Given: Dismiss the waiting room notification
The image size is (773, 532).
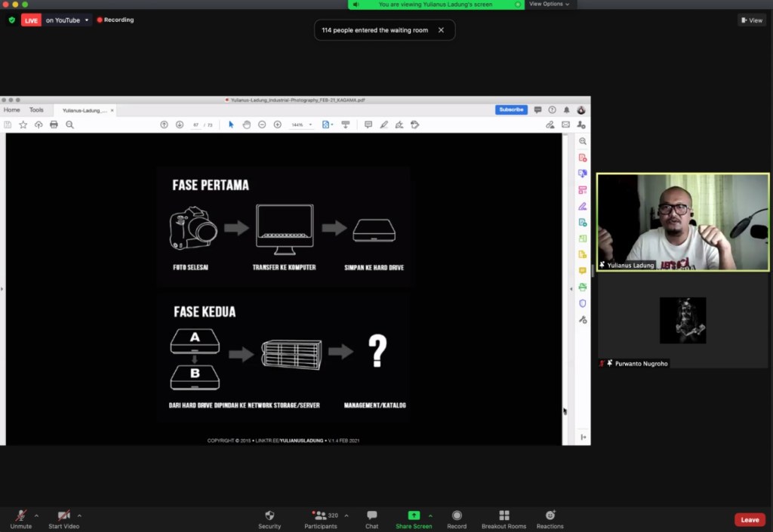Looking at the screenshot, I should tap(441, 30).
